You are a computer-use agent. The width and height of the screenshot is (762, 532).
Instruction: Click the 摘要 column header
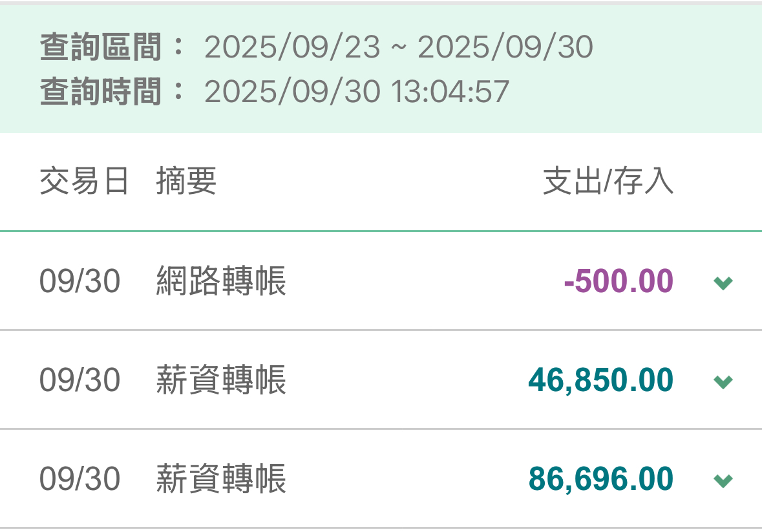point(186,182)
